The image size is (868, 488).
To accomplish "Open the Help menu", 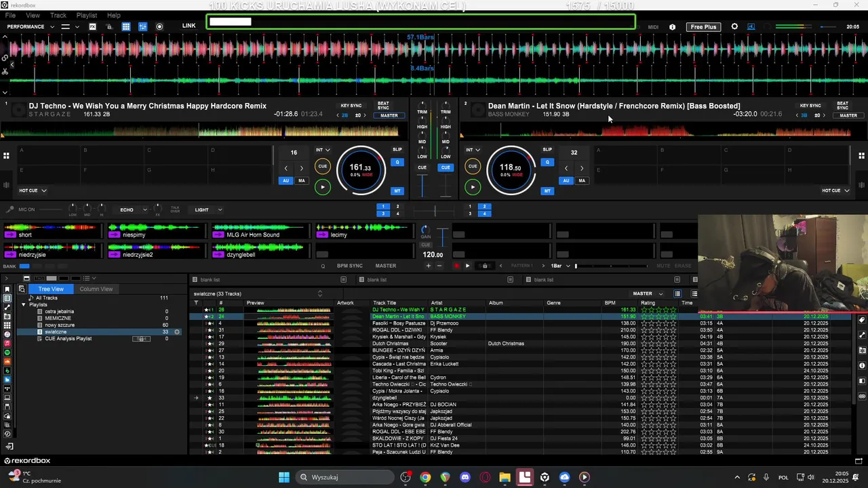I will pos(114,16).
